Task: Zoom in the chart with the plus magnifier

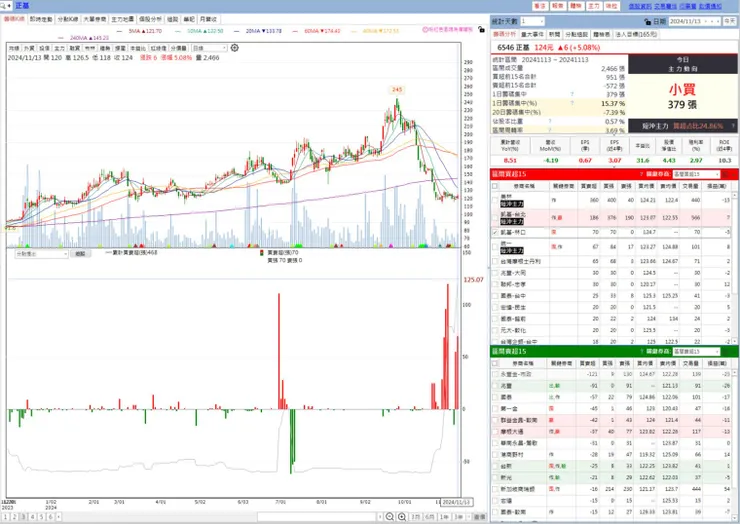Action: (x=402, y=516)
